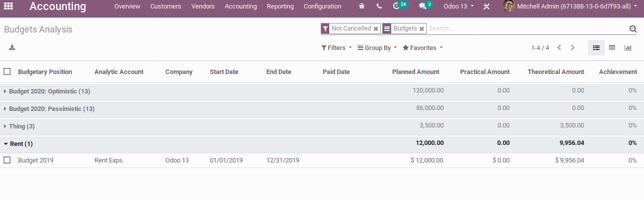This screenshot has height=200, width=644.
Task: Tick the Budget 2019 row checkbox
Action: (x=7, y=160)
